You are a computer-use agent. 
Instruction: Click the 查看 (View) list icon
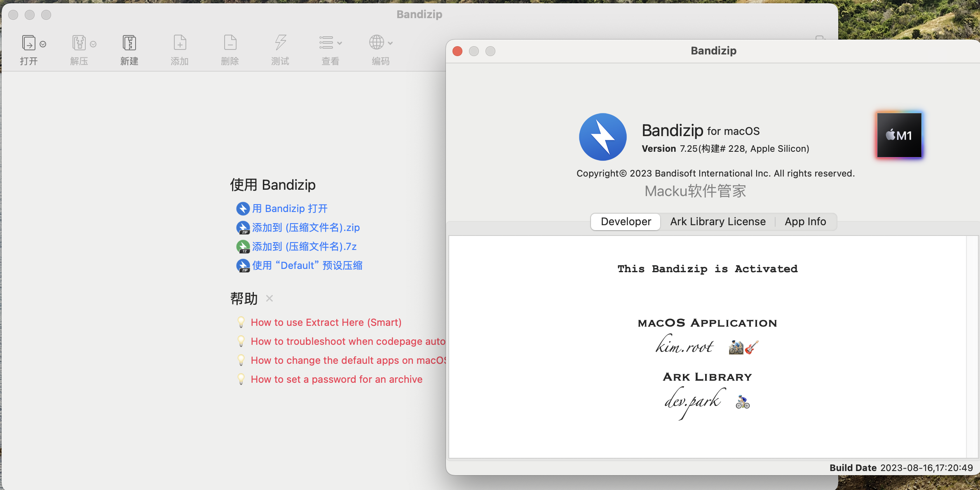point(326,42)
